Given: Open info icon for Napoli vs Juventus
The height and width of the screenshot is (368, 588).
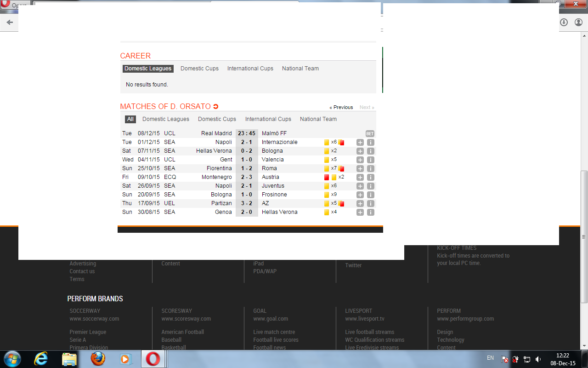Looking at the screenshot, I should pyautogui.click(x=371, y=186).
